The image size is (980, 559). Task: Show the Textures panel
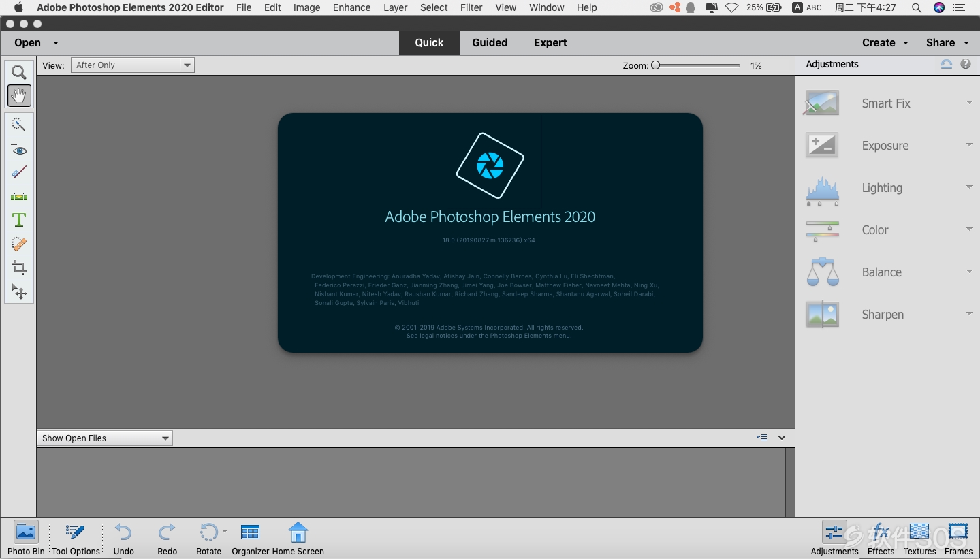tap(919, 539)
